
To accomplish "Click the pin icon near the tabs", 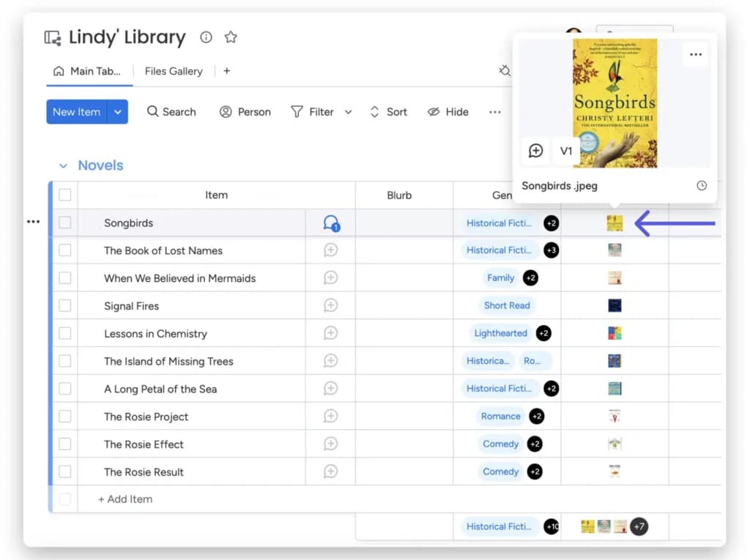I will coord(504,71).
